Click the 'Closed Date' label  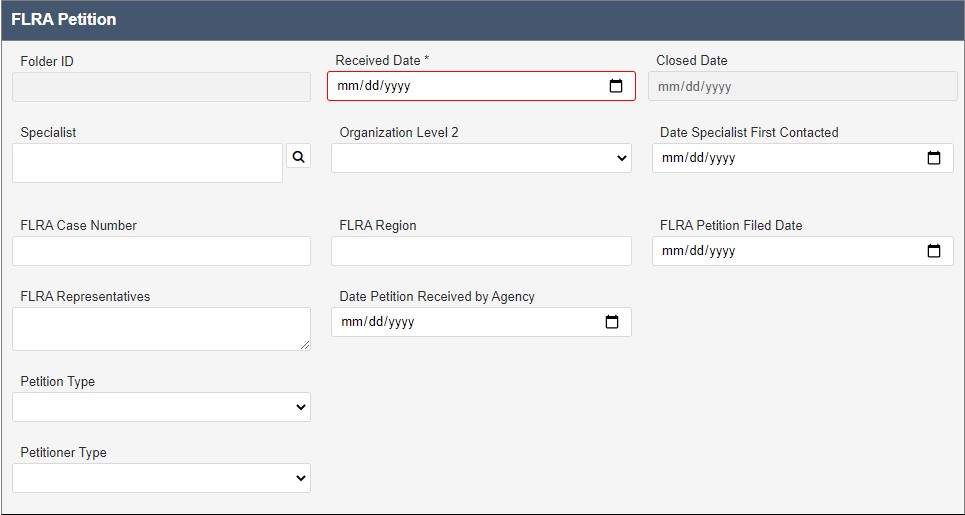[692, 60]
